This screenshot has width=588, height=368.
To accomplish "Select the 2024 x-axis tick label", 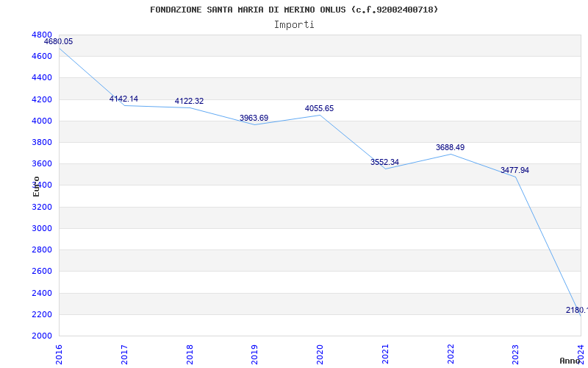I will pos(581,354).
